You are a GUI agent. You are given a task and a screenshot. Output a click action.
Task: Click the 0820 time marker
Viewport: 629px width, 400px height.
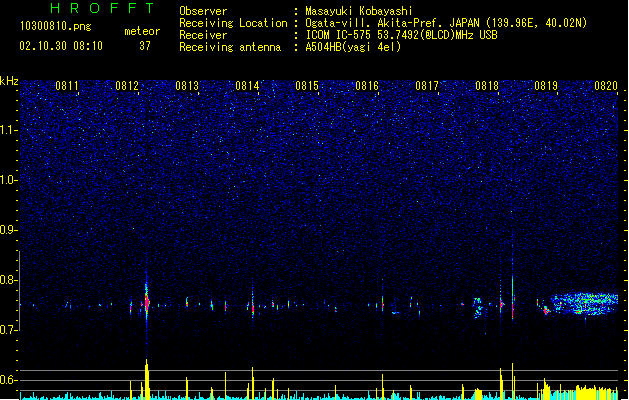tap(606, 86)
